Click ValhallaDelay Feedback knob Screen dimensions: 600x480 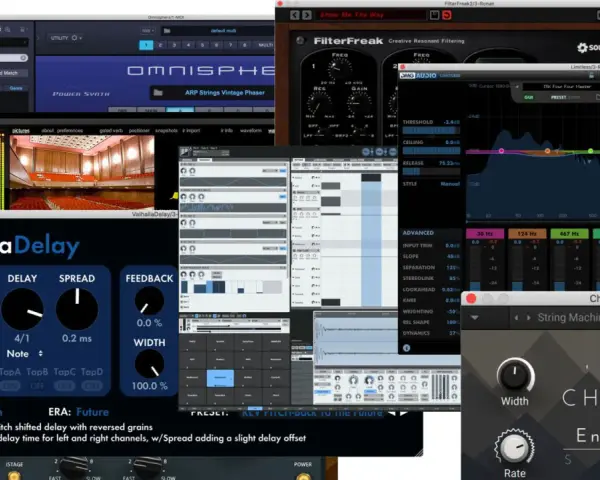[x=149, y=301]
